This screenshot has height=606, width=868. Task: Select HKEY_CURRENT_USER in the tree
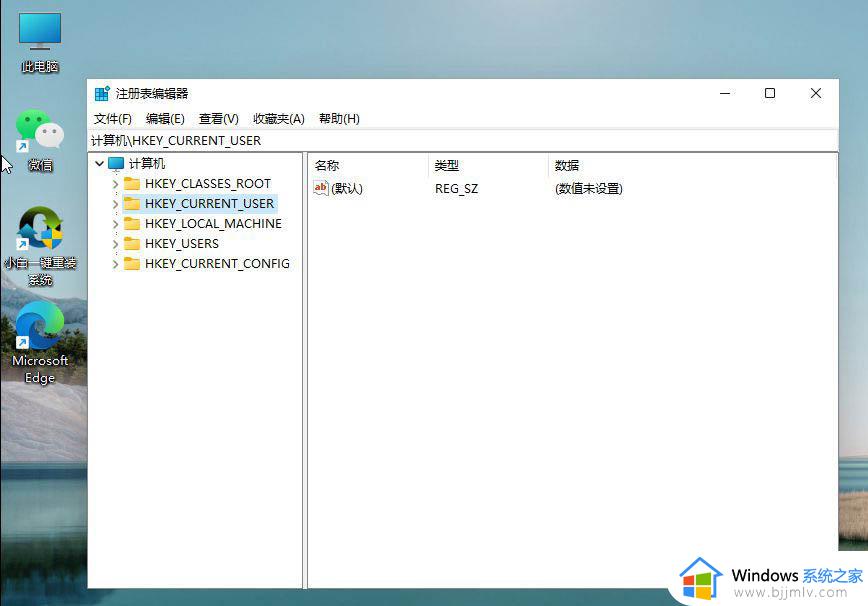tap(209, 203)
